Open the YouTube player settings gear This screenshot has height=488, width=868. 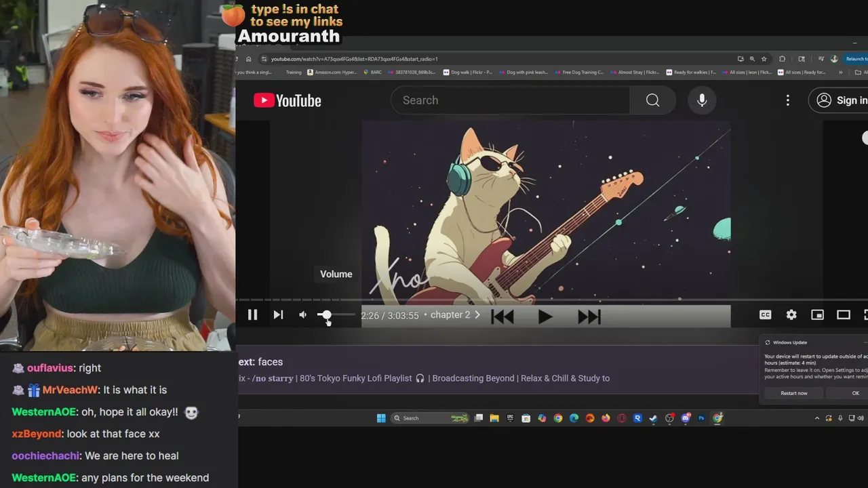791,314
